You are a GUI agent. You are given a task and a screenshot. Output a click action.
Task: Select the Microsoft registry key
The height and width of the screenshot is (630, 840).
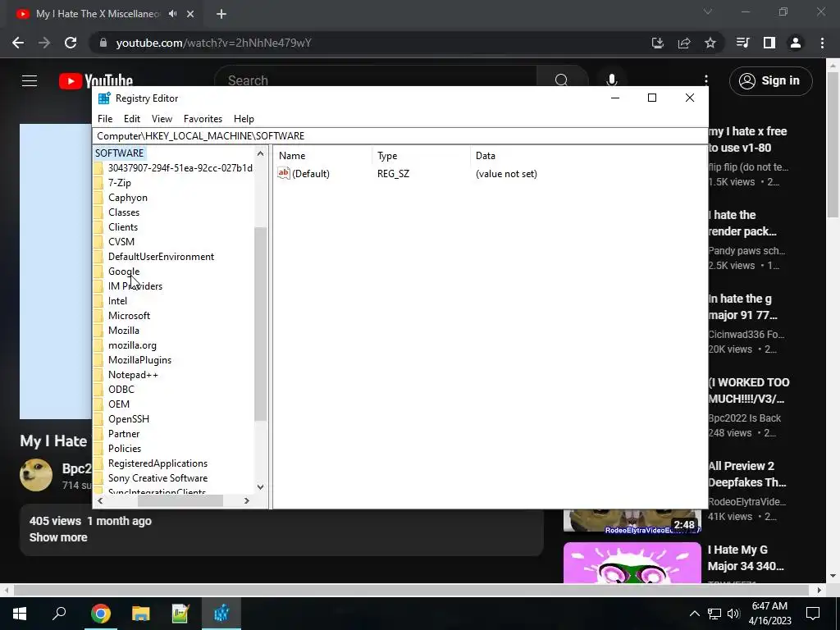coord(129,316)
